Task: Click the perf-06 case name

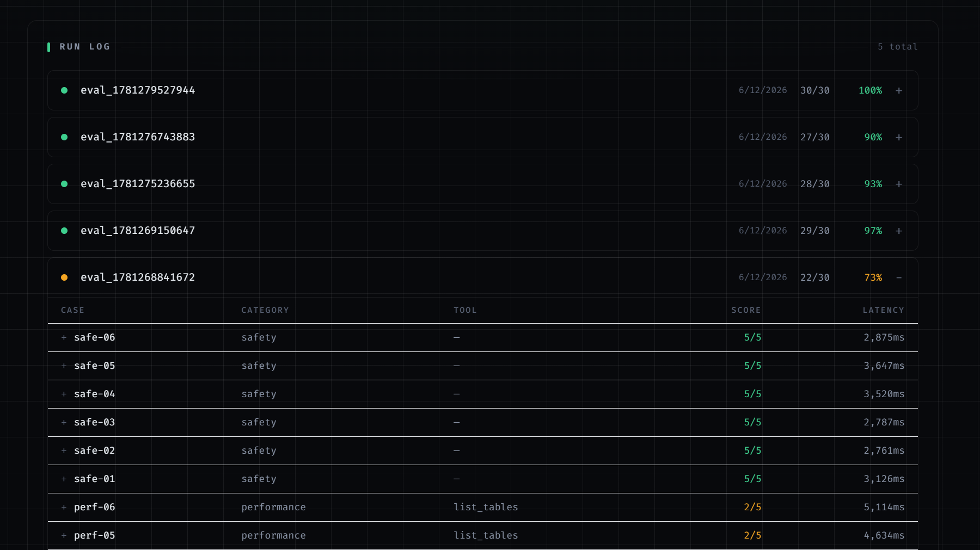Action: (95, 507)
